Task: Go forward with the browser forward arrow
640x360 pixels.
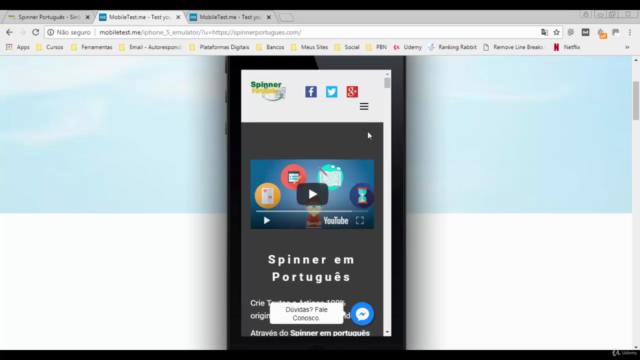Action: point(23,32)
